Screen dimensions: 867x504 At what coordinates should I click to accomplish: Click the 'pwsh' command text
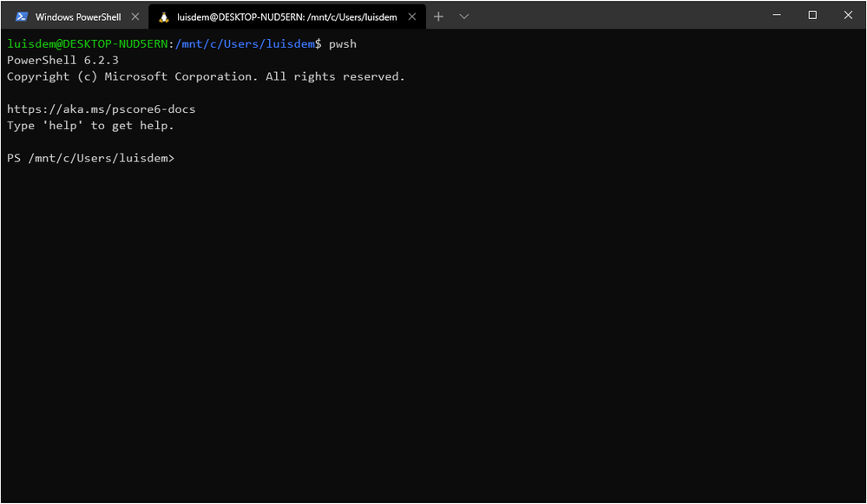point(343,43)
